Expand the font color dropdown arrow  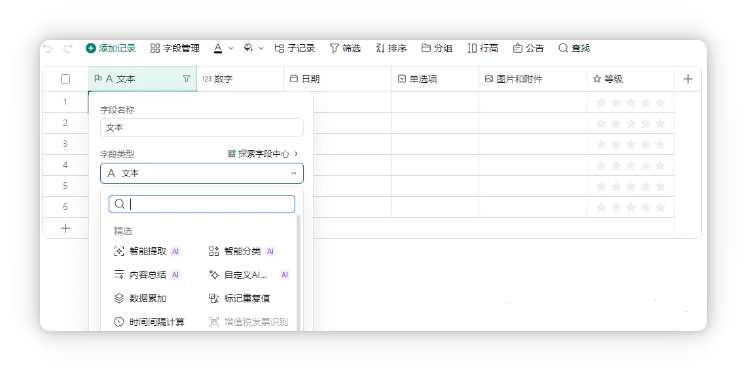[x=231, y=49]
